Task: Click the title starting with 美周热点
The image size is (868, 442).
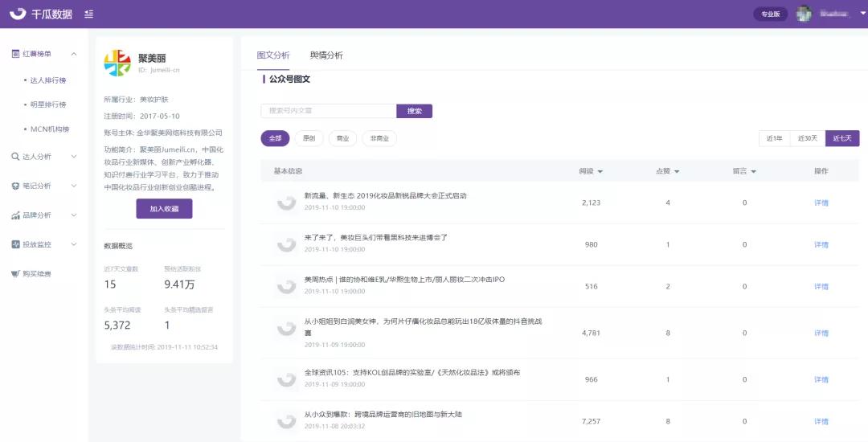Action: coord(404,280)
